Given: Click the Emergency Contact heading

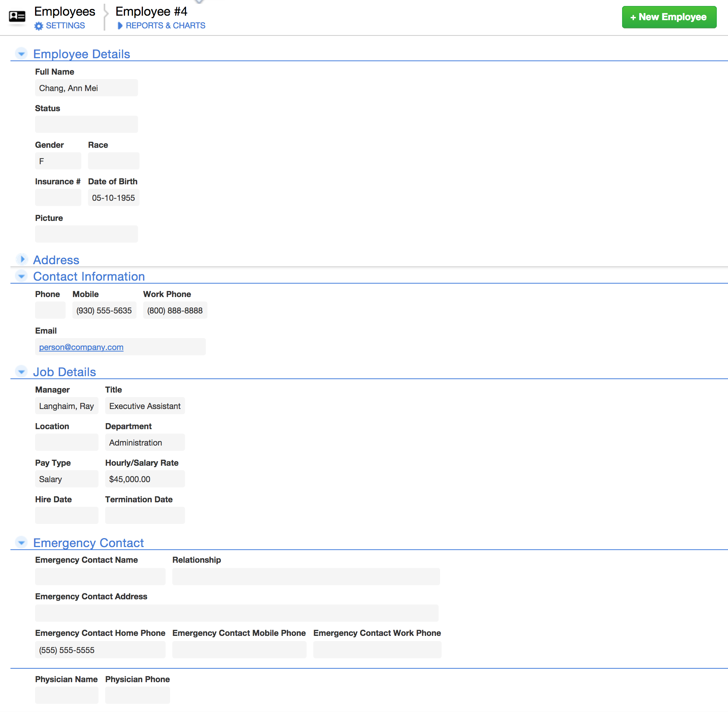Looking at the screenshot, I should pos(88,543).
